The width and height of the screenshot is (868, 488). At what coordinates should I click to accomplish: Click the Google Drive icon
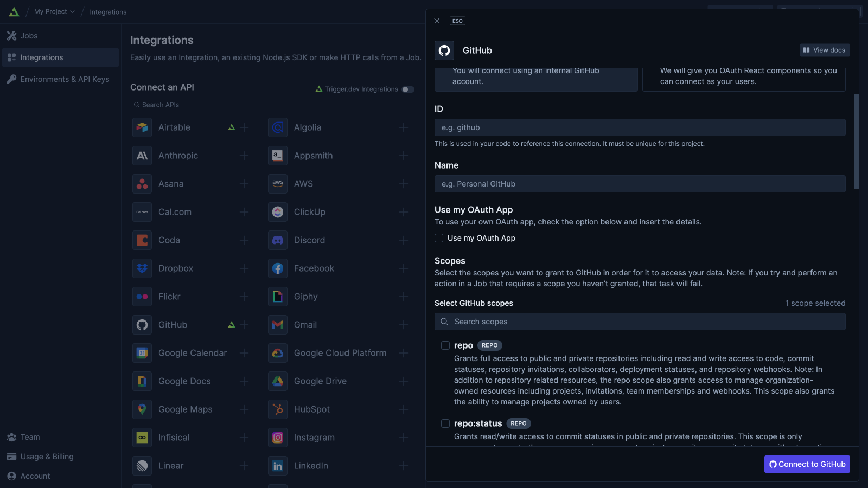click(x=278, y=381)
